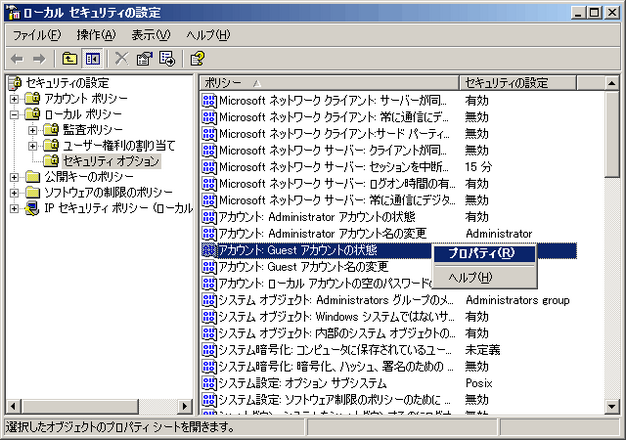Select the 監査ポリシー tree label
The height and width of the screenshot is (440, 626).
[x=93, y=130]
